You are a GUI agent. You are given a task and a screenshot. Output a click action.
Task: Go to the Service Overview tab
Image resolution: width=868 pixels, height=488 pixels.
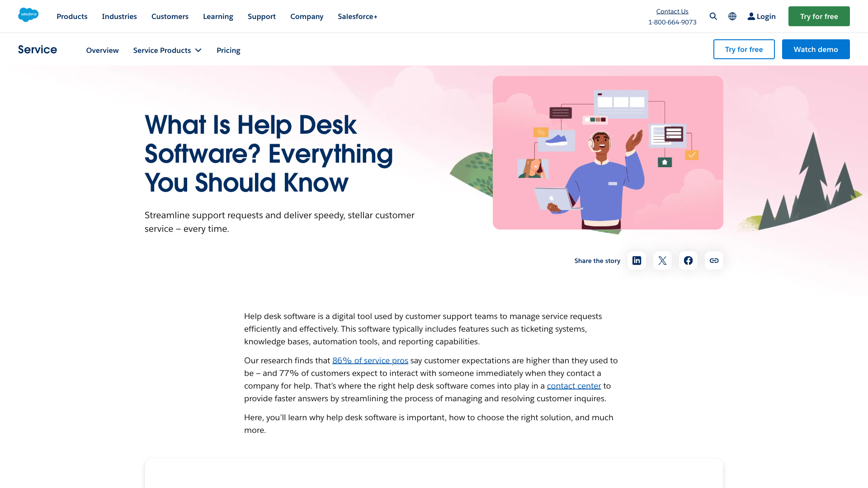click(103, 50)
